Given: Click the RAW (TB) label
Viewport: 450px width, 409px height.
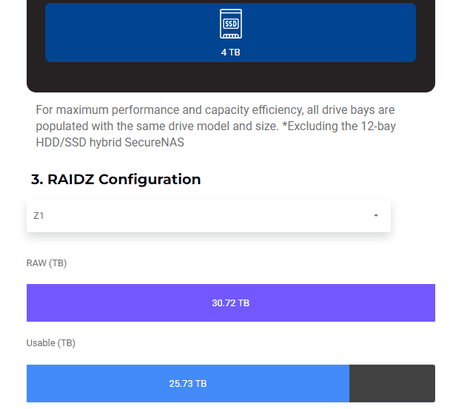Looking at the screenshot, I should point(47,263).
